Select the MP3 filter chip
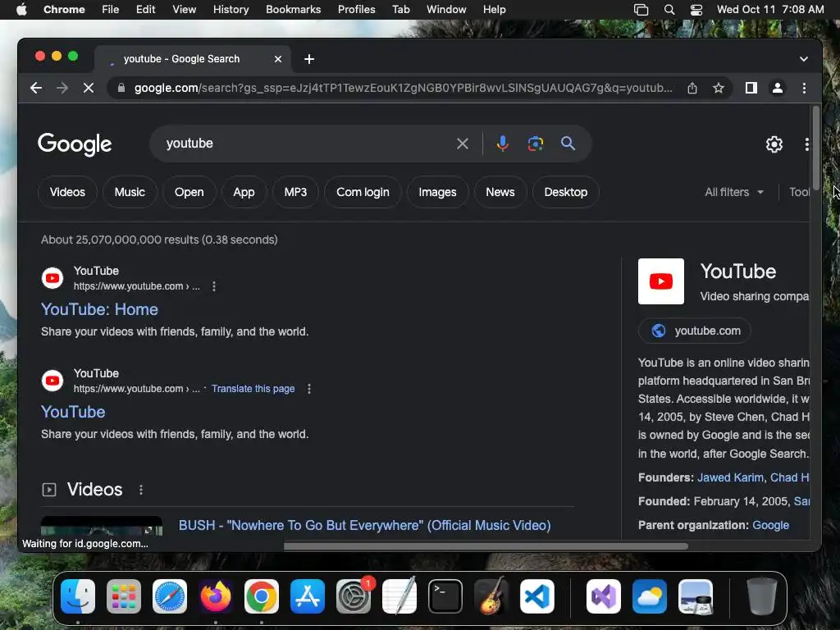 [295, 192]
